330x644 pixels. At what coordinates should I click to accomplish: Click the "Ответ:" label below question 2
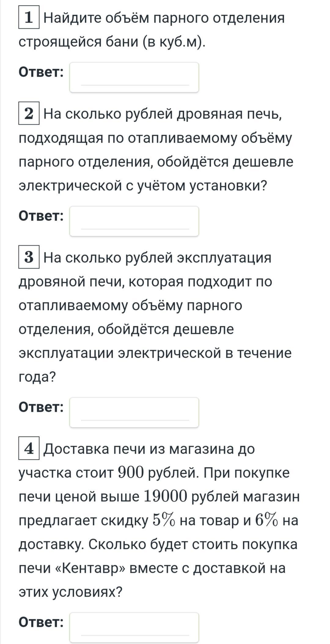pos(41,216)
